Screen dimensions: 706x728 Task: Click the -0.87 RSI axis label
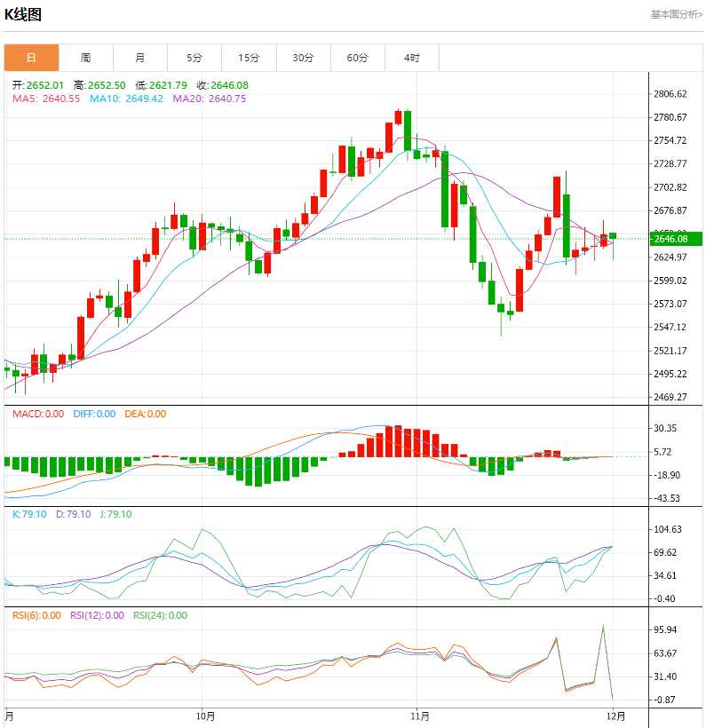pyautogui.click(x=664, y=700)
